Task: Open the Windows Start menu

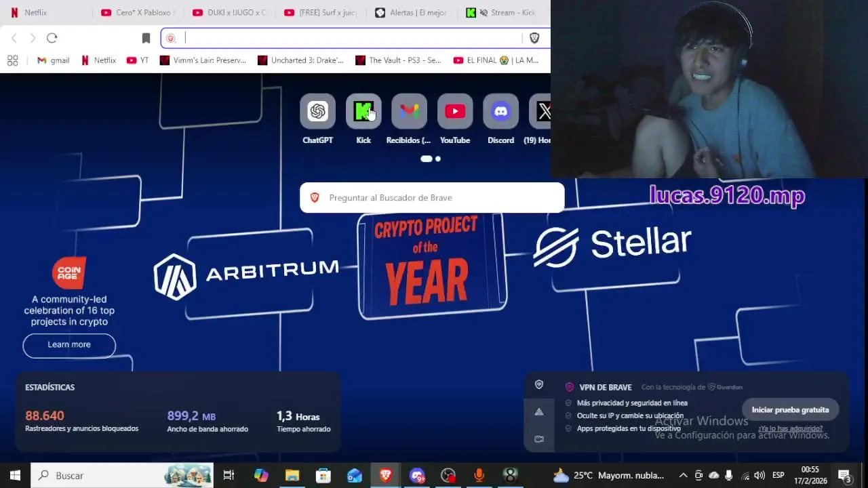Action: 15,476
